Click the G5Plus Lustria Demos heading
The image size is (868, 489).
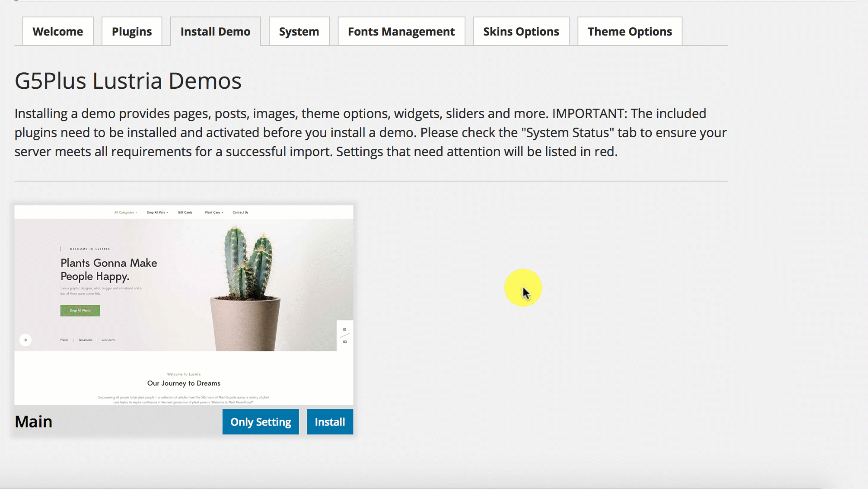[x=128, y=81]
